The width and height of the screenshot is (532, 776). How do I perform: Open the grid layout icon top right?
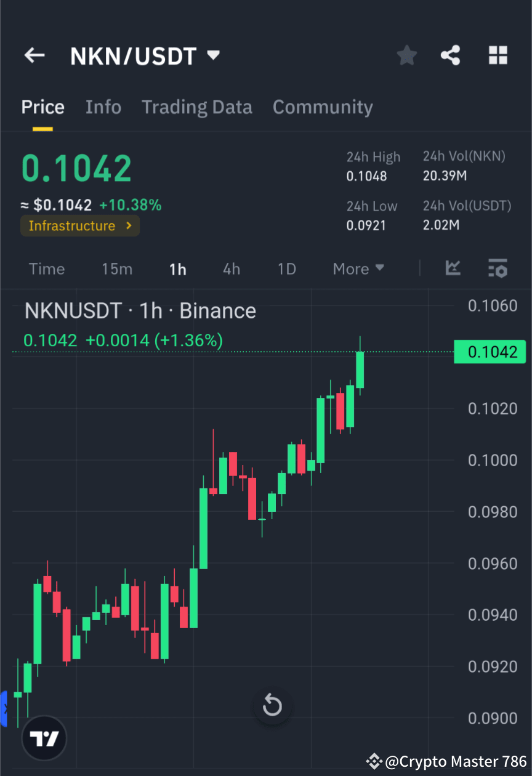(498, 55)
